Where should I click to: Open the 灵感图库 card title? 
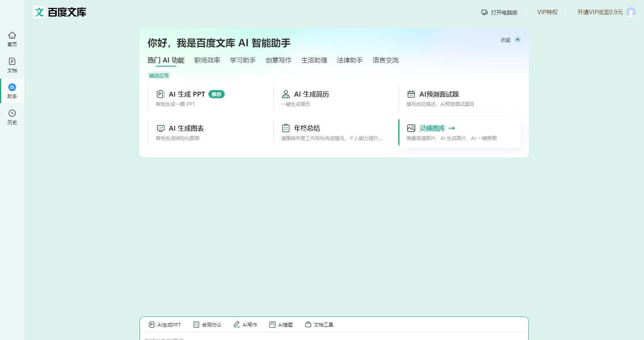click(x=432, y=128)
